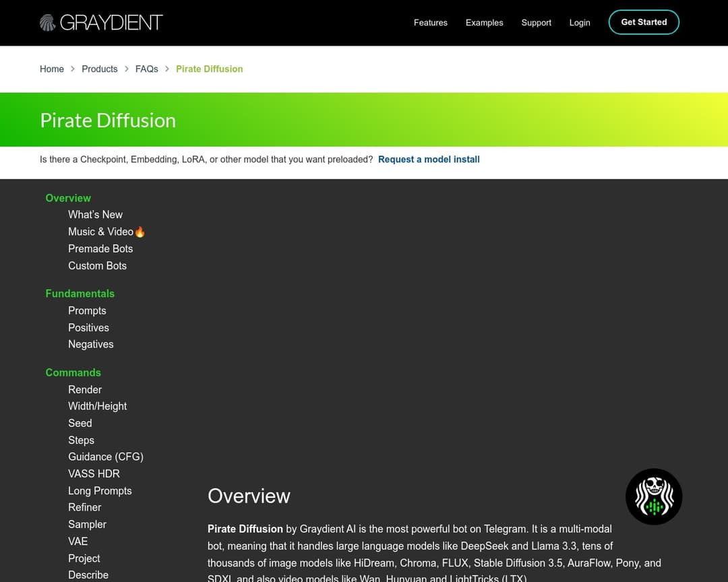
Task: Select Premade Bots in the sidebar
Action: click(x=100, y=249)
